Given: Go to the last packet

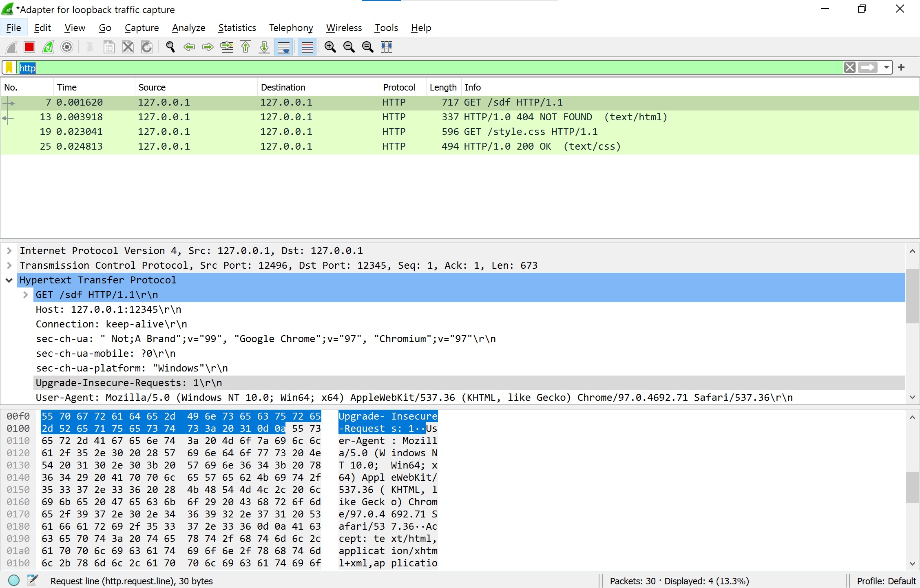Looking at the screenshot, I should click(264, 47).
